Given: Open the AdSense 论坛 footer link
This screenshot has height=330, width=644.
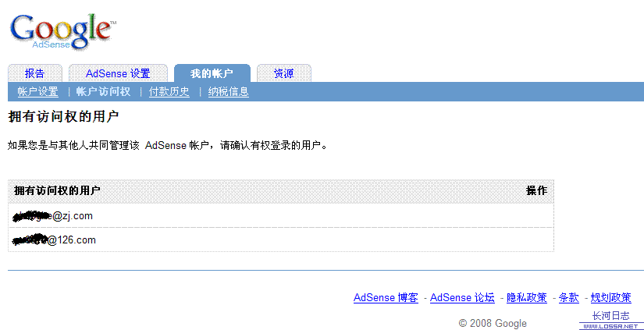Looking at the screenshot, I should tap(462, 297).
